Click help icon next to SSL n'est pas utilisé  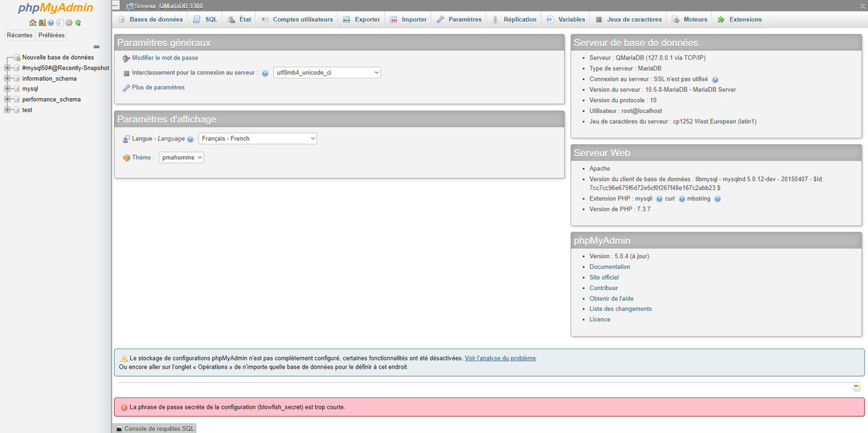tap(715, 79)
